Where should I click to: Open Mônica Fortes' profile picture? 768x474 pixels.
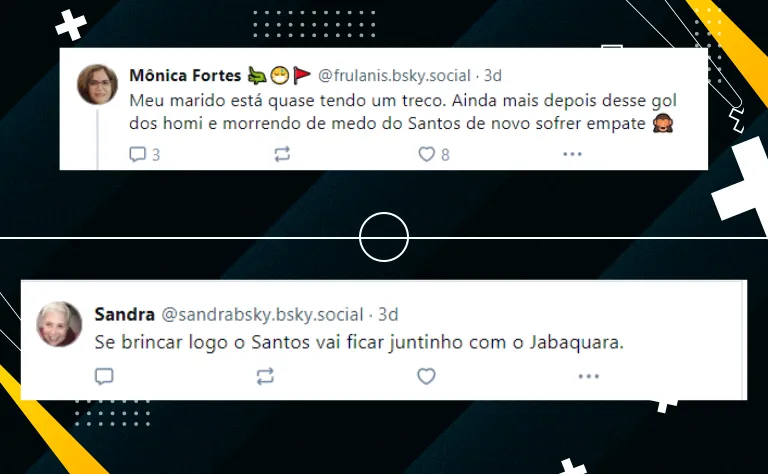pyautogui.click(x=97, y=84)
